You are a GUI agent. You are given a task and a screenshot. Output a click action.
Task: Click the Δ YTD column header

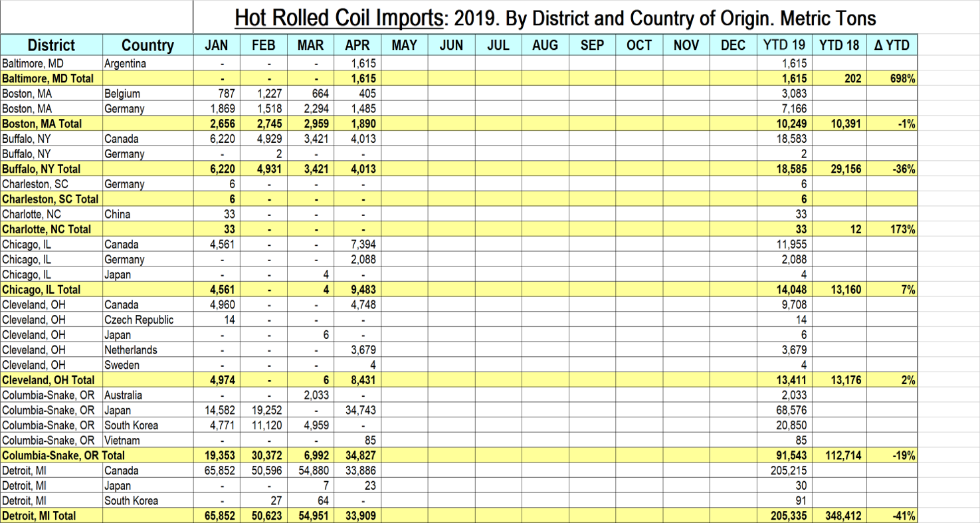(892, 45)
